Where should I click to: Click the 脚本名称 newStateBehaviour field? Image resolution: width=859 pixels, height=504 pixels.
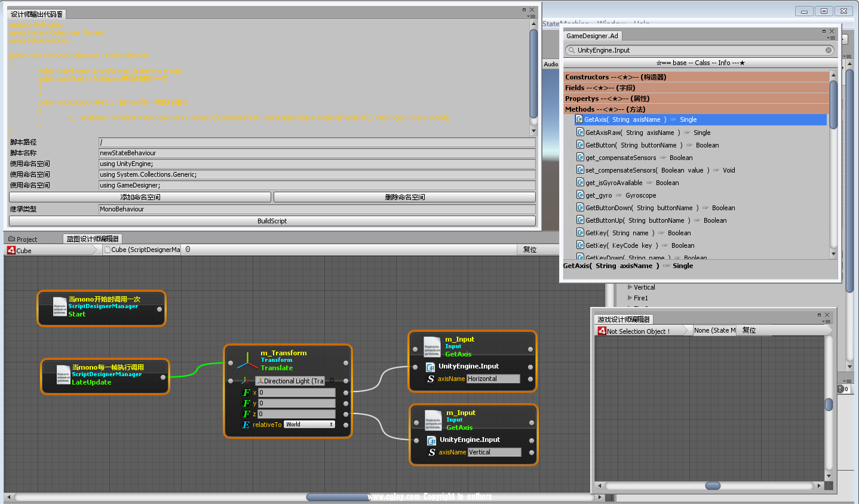(x=317, y=153)
